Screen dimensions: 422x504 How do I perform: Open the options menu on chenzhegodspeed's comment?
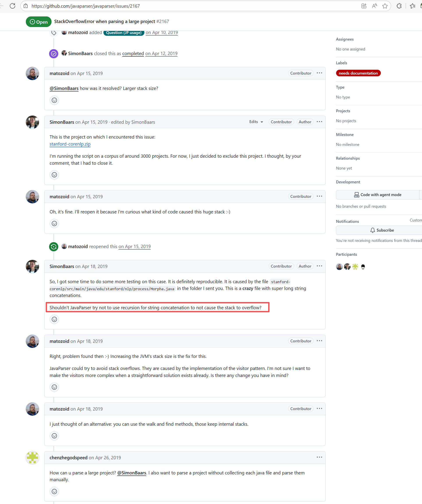319,457
